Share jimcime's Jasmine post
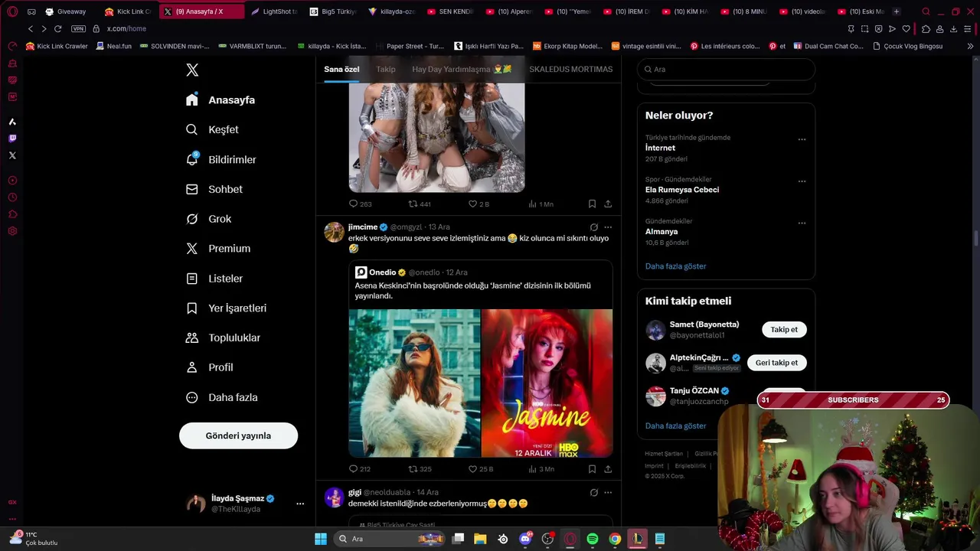Viewport: 980px width, 551px height. [608, 469]
